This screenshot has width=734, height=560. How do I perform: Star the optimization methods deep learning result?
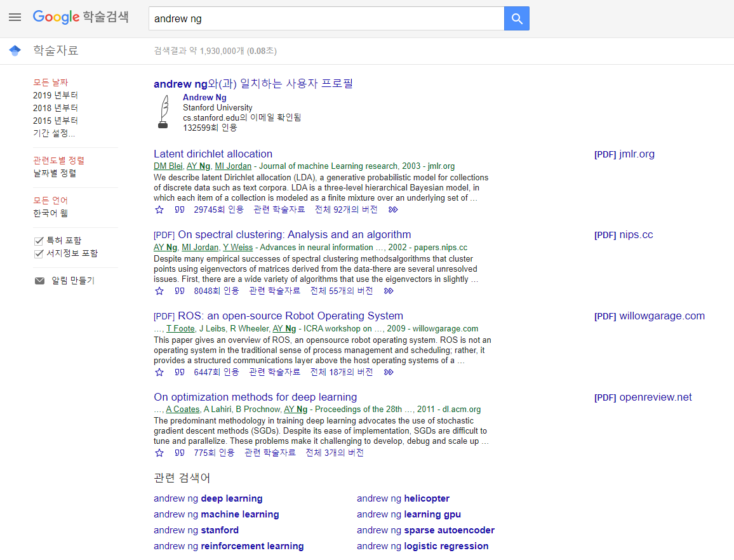tap(159, 453)
